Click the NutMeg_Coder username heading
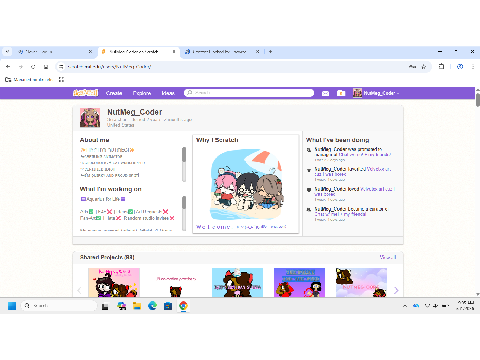The height and width of the screenshot is (360, 480). coord(135,112)
